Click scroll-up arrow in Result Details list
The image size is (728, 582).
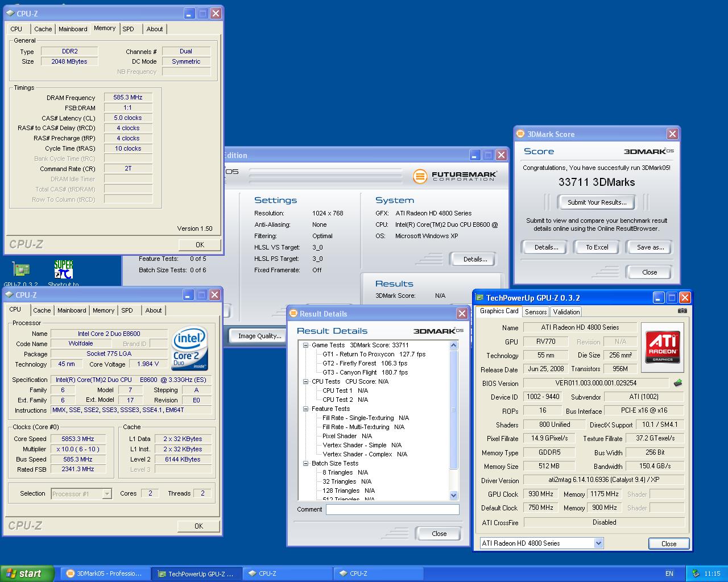coord(453,345)
